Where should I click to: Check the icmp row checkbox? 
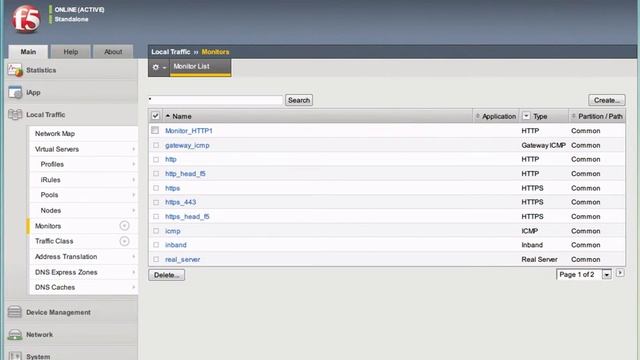coord(156,231)
